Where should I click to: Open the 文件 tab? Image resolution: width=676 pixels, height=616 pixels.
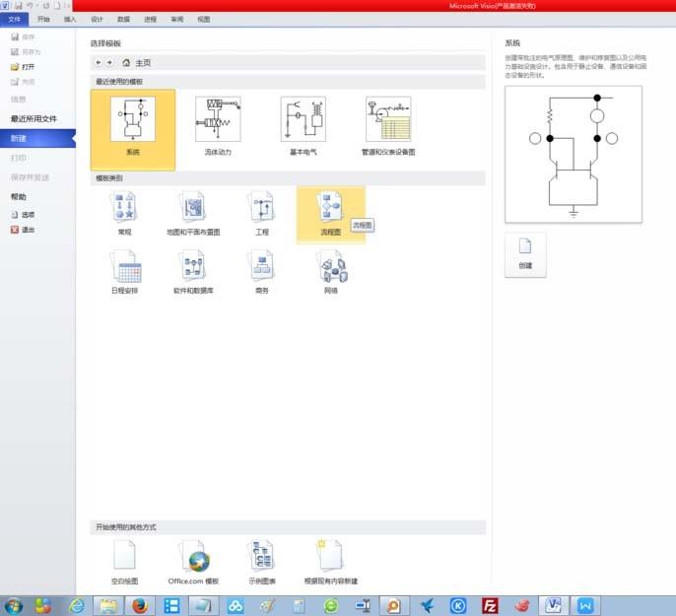(x=14, y=20)
